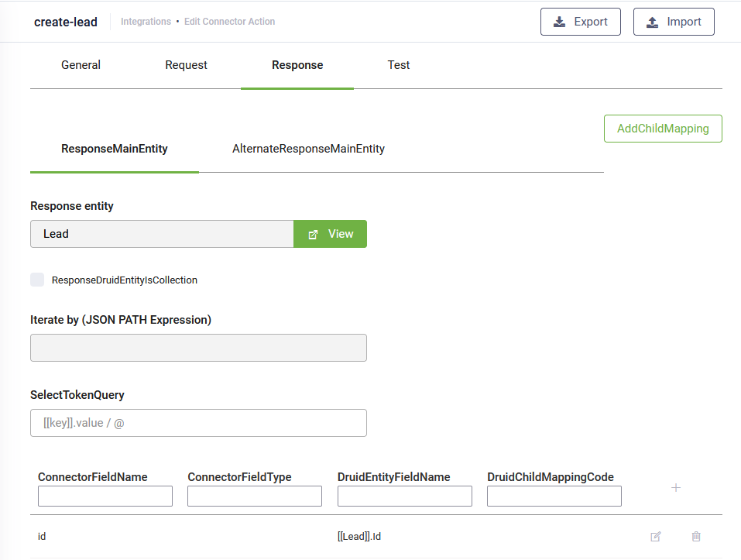Switch to AlternateResponseMainEntity sub-tab
The height and width of the screenshot is (560, 741).
(308, 149)
